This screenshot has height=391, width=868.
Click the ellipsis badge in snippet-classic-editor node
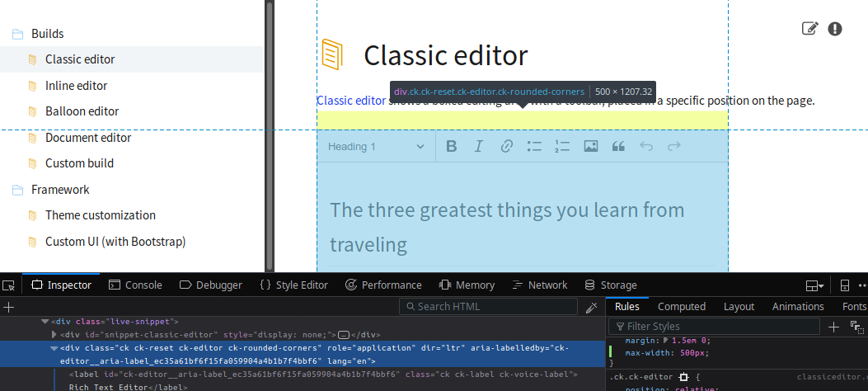[344, 335]
